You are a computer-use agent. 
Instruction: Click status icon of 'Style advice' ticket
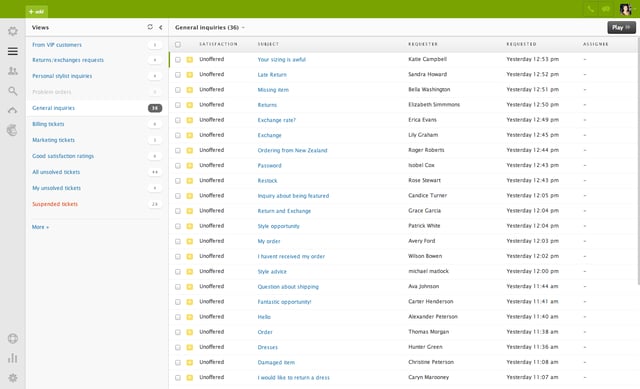tap(190, 271)
